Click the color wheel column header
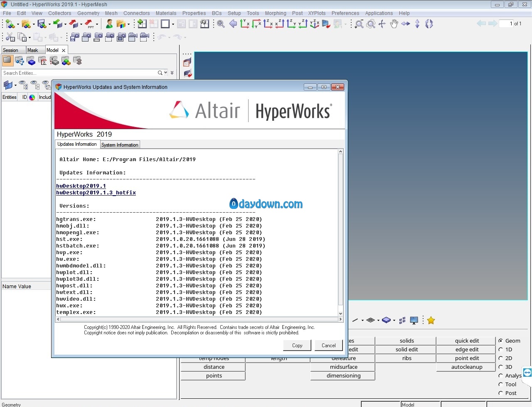 pos(32,97)
